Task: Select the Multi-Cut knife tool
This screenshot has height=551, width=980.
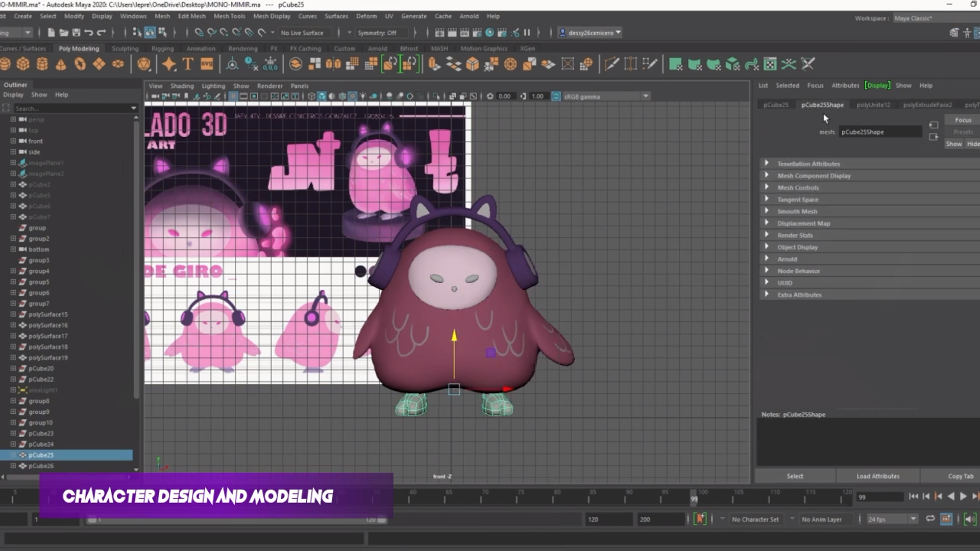Action: pyautogui.click(x=611, y=64)
